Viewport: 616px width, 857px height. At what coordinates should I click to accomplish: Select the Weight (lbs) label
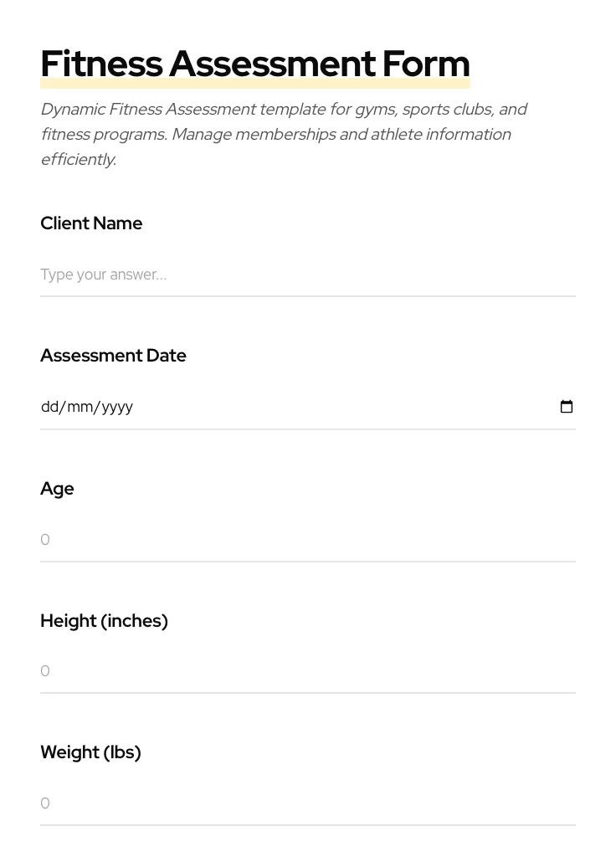90,752
